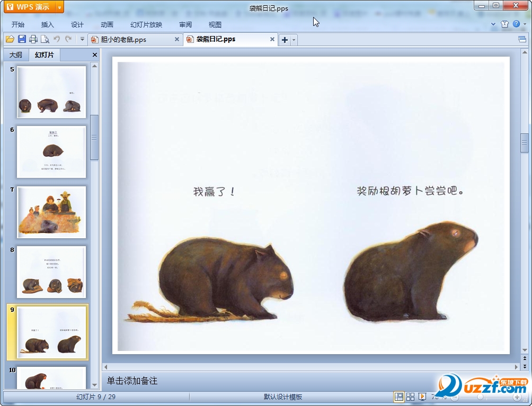532x406 pixels.
Task: Toggle the window mode icon beside the tab bar
Action: pos(522,39)
